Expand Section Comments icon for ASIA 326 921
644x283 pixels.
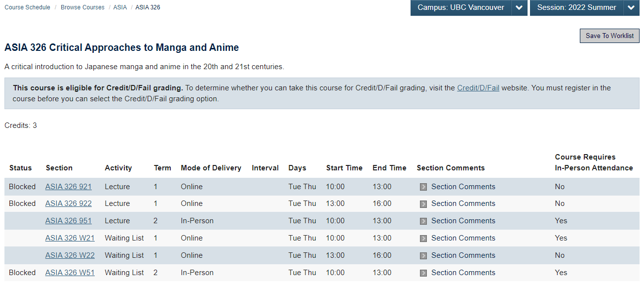click(x=423, y=187)
